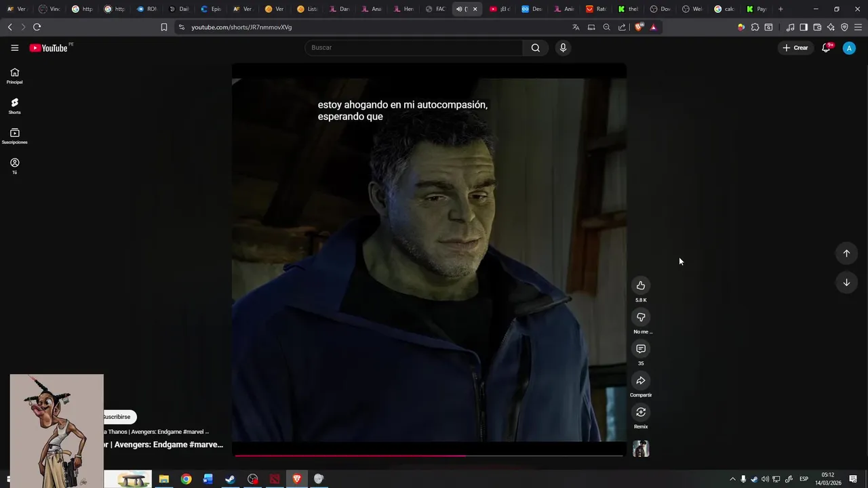
Task: Open the ESP keyboard language selector
Action: click(804, 479)
